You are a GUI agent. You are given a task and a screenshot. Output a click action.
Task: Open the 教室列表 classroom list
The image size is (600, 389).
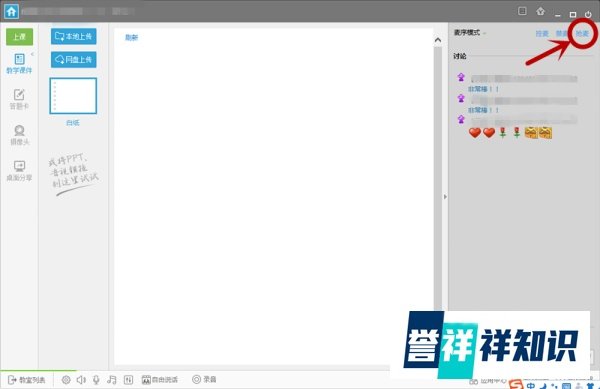click(x=27, y=379)
